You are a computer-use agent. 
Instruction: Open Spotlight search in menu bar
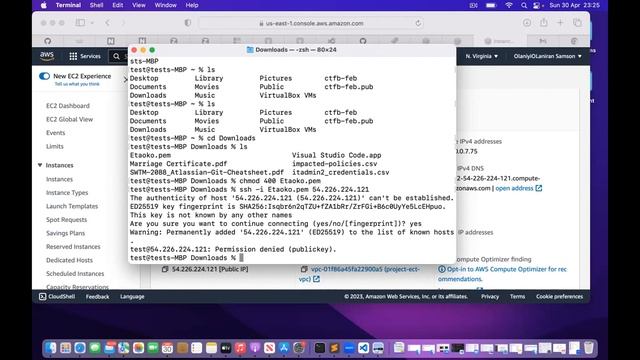tap(524, 5)
